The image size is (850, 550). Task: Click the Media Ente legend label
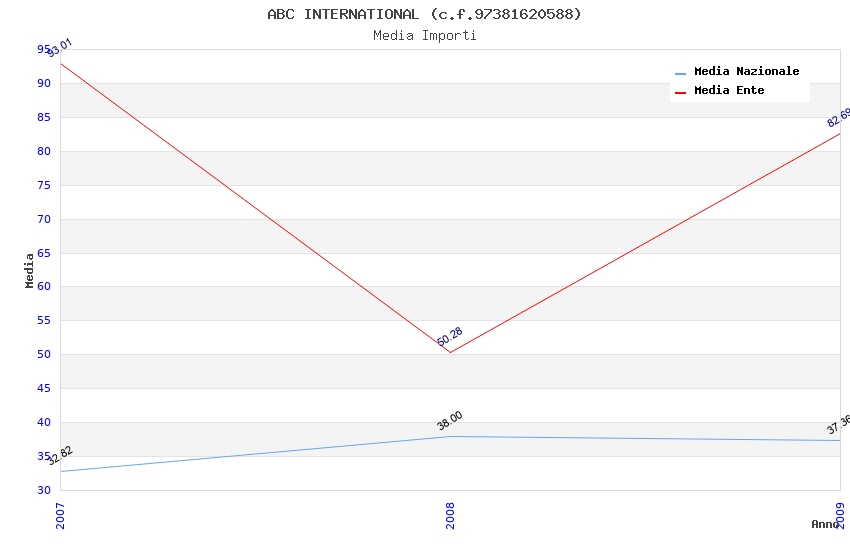tap(729, 90)
